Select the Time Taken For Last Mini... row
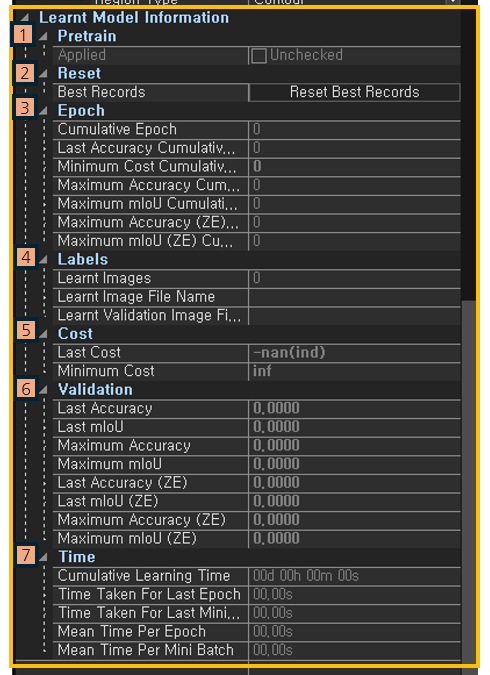Screen dimensions: 490x675 257,613
